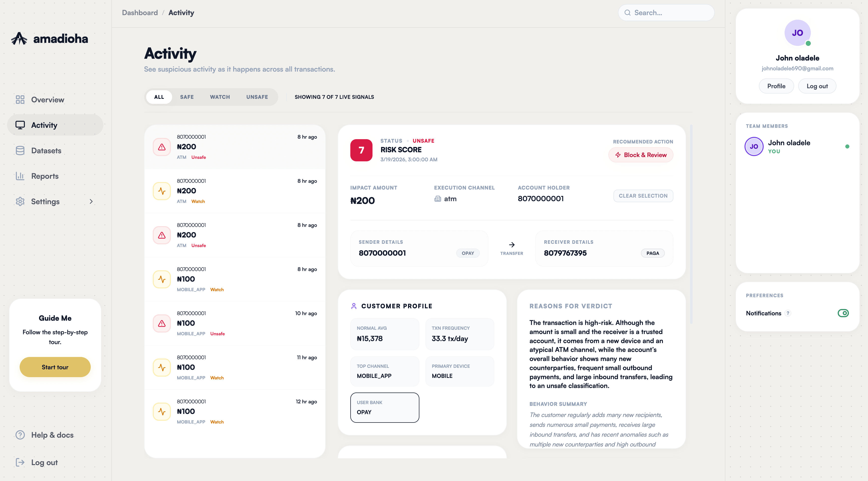The image size is (868, 481).
Task: Select the UNSAFE filter tab
Action: (x=257, y=97)
